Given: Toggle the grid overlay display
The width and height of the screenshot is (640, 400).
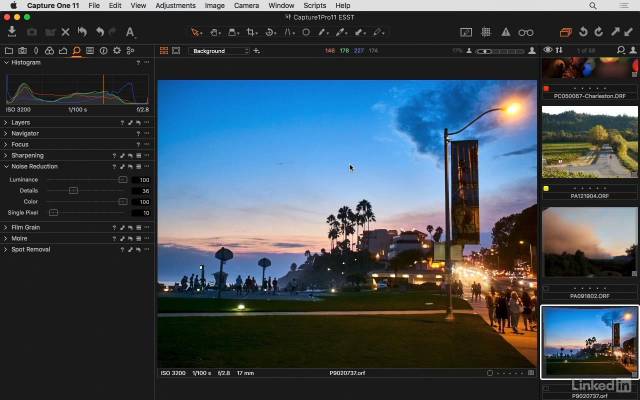Looking at the screenshot, I should [484, 32].
